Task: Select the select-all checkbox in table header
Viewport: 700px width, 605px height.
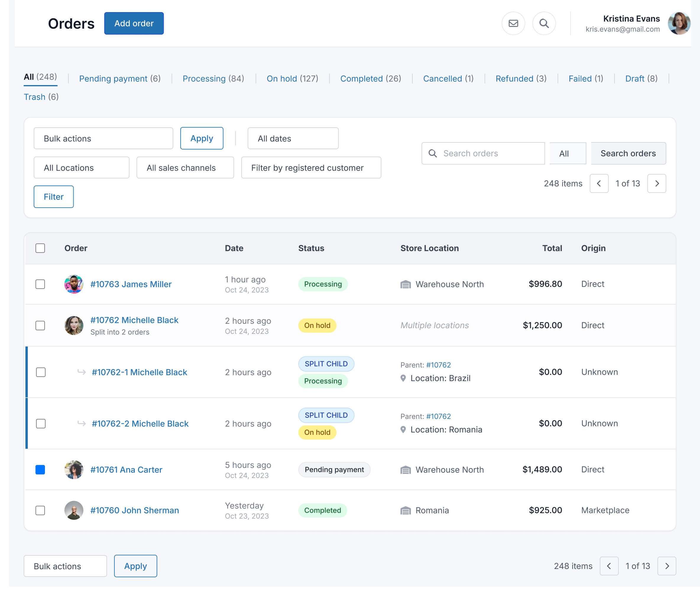Action: point(40,248)
